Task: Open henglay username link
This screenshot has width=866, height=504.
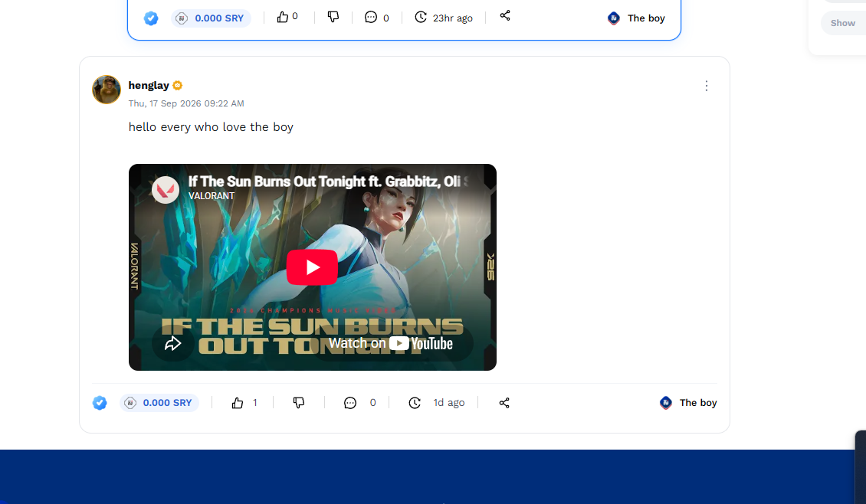Action: pyautogui.click(x=149, y=86)
